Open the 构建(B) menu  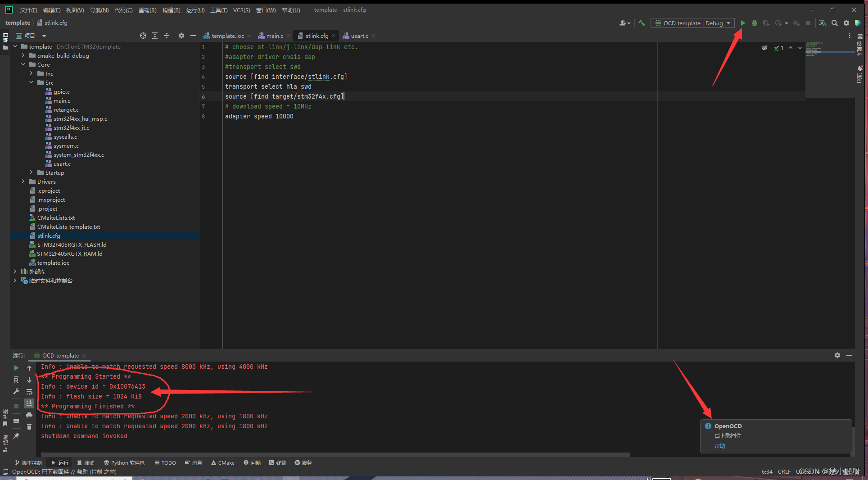171,10
